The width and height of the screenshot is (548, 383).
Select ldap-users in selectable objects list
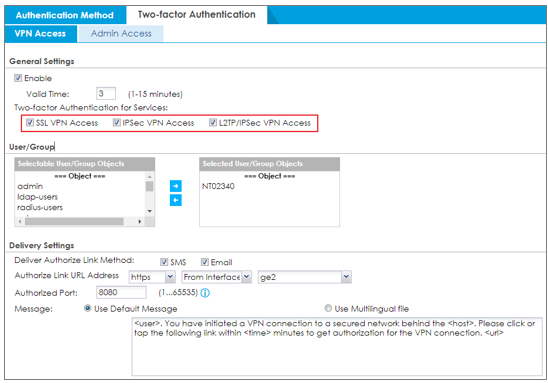click(38, 197)
